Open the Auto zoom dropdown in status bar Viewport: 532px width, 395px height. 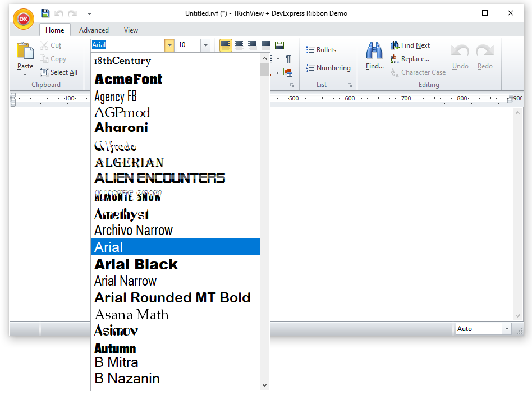[507, 328]
